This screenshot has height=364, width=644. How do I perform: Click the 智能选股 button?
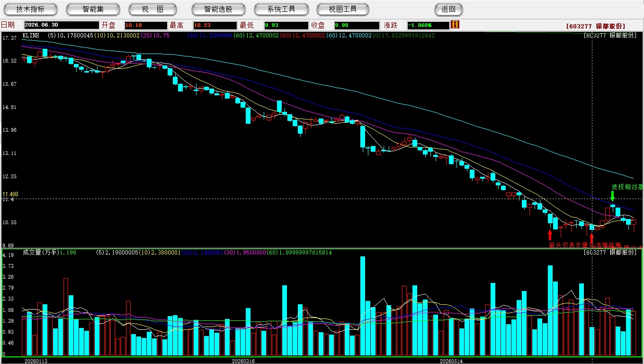click(218, 9)
